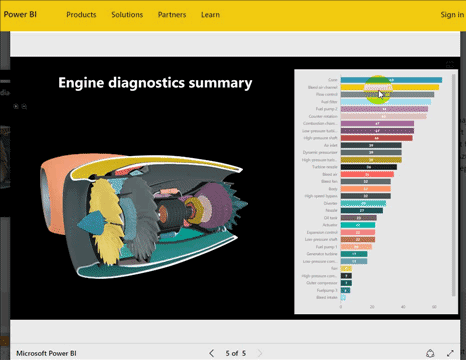
Task: Go to the previous report page
Action: 211,353
